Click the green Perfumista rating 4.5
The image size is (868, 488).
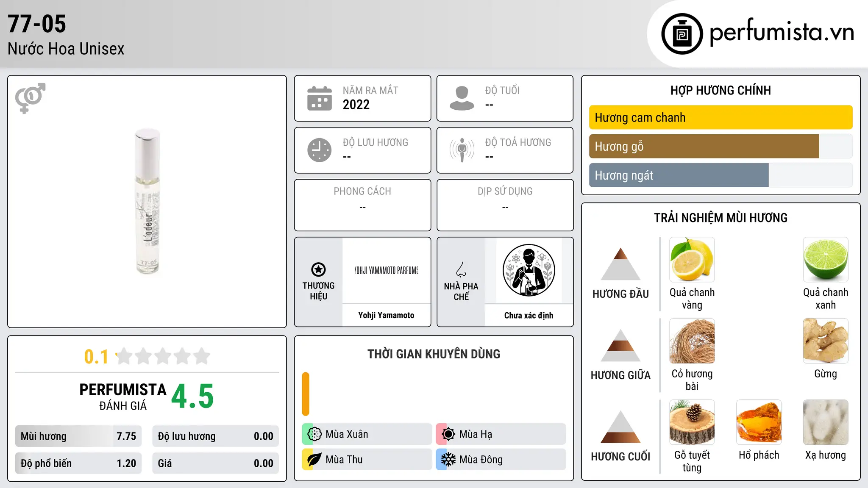point(192,396)
